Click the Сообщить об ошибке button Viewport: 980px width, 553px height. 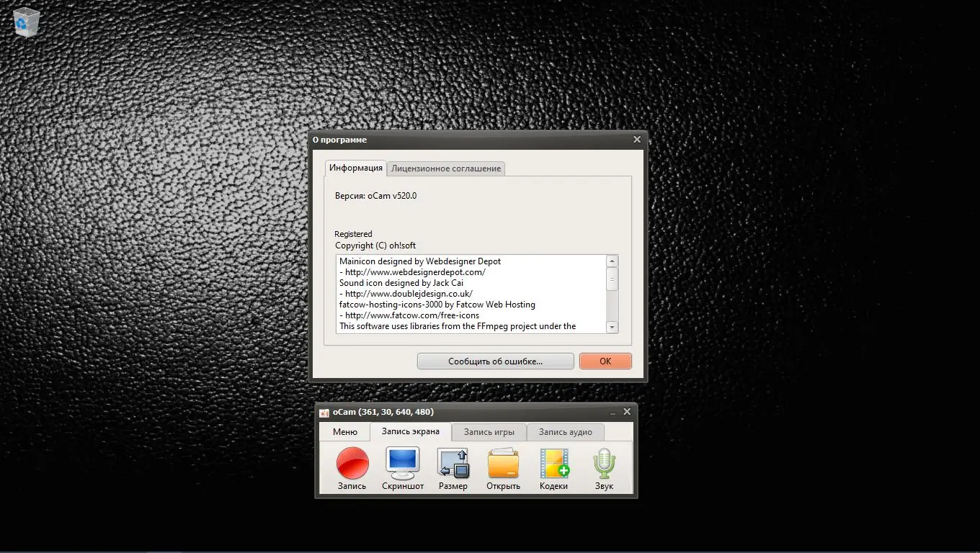tap(496, 361)
